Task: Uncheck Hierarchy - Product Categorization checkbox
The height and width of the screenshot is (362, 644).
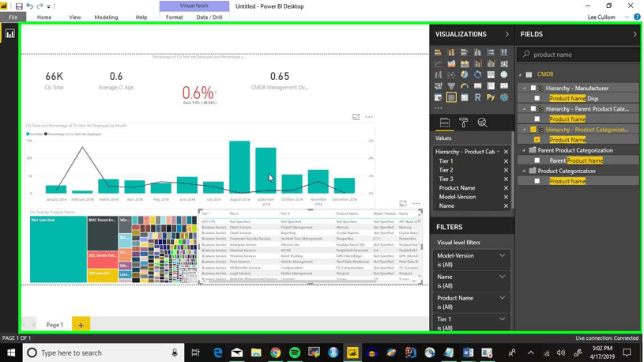Action: coord(533,130)
